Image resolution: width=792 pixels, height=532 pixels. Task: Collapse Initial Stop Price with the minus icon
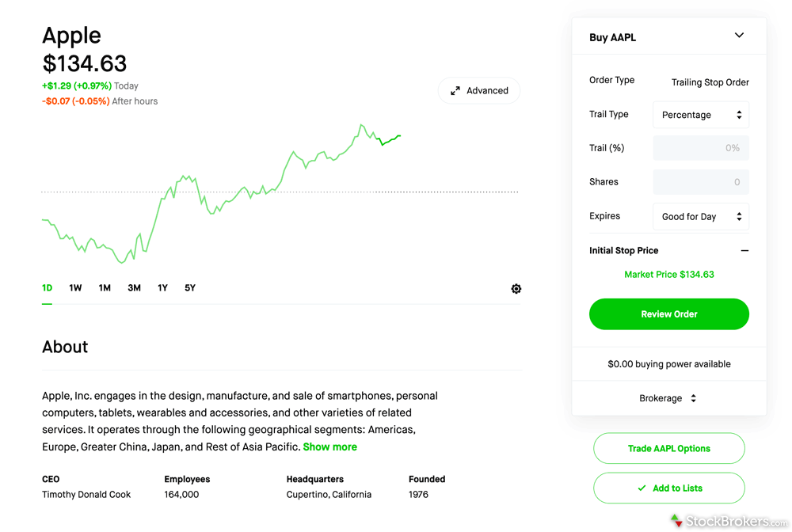744,251
